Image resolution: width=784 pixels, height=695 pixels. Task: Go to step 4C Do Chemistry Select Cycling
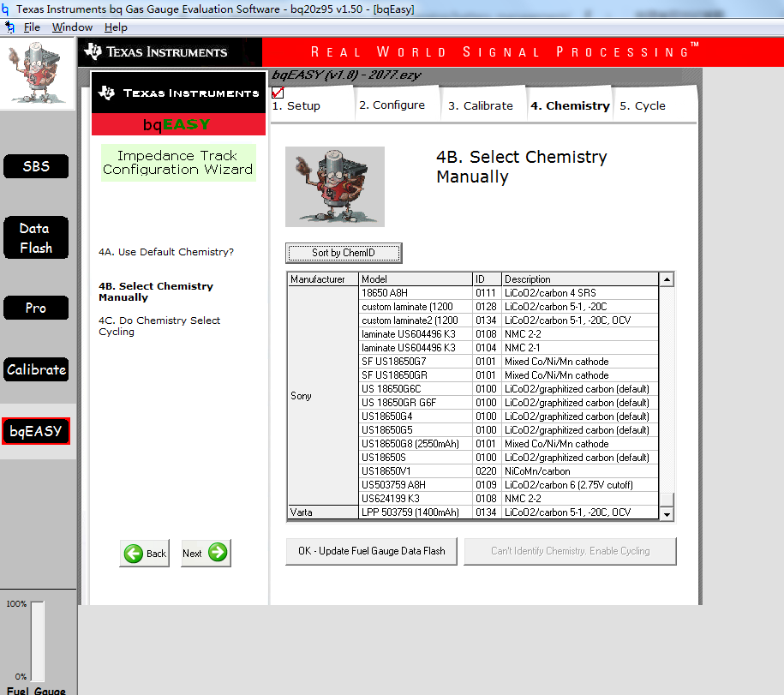tap(159, 326)
